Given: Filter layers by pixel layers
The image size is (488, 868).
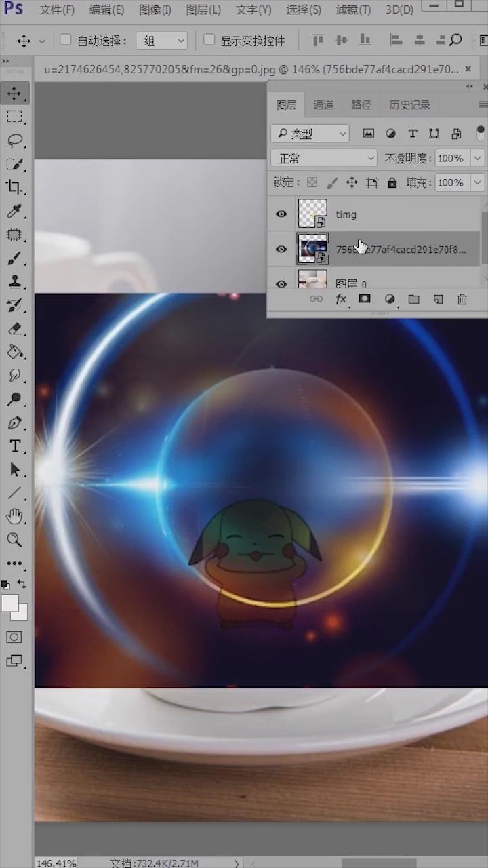Looking at the screenshot, I should (x=369, y=134).
